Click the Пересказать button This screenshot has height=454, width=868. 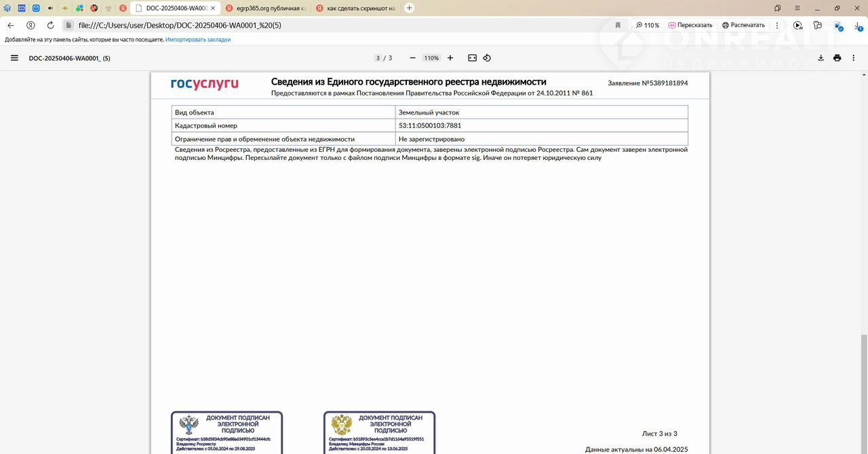[x=690, y=25]
